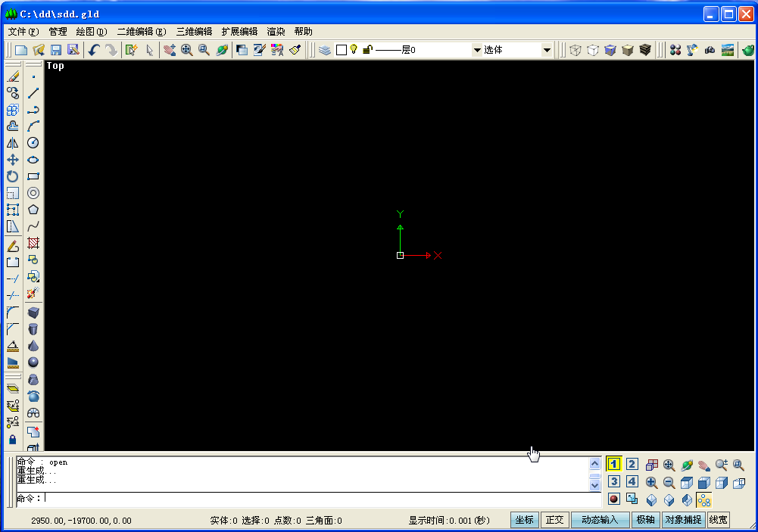Select the arc drawing tool

click(x=33, y=126)
